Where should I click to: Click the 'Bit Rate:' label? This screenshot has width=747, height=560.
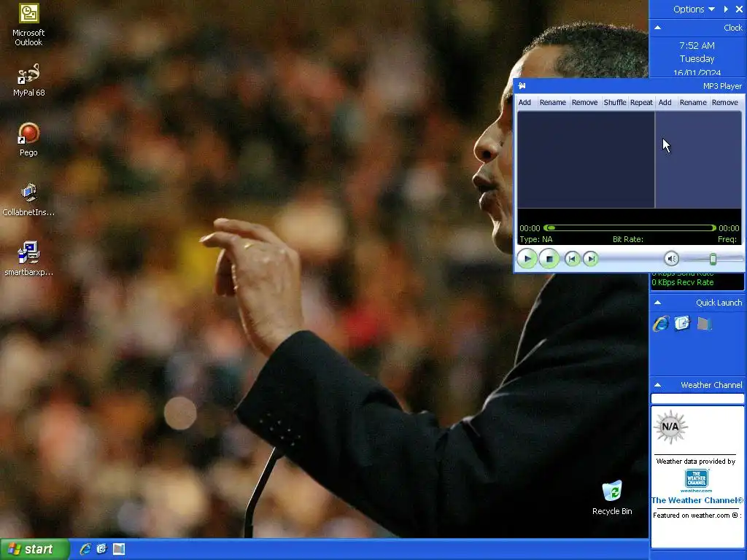[628, 239]
